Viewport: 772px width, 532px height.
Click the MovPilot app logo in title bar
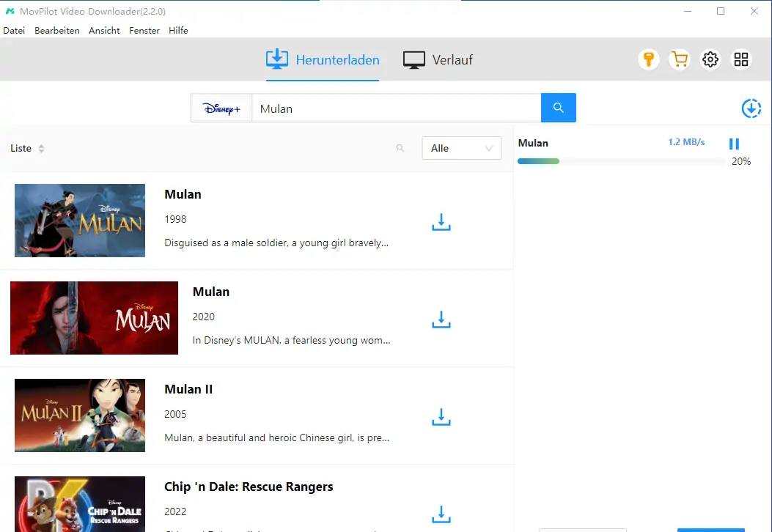pos(10,11)
